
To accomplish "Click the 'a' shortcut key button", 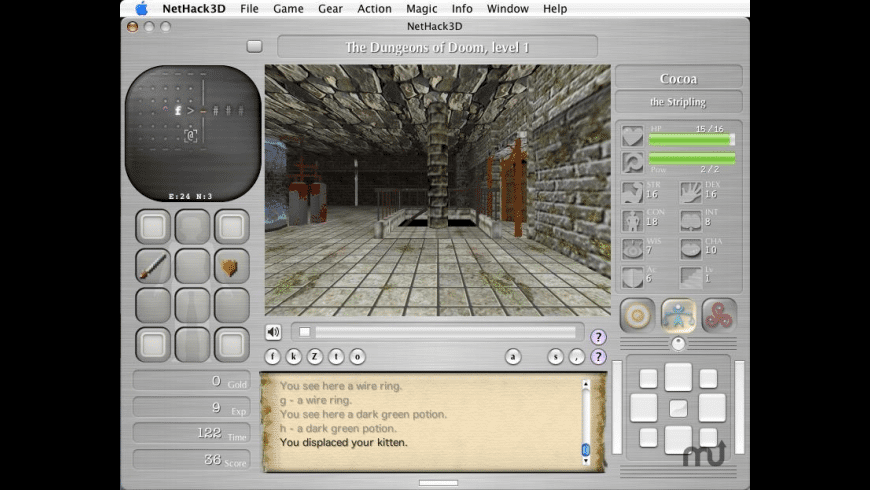I will 513,356.
